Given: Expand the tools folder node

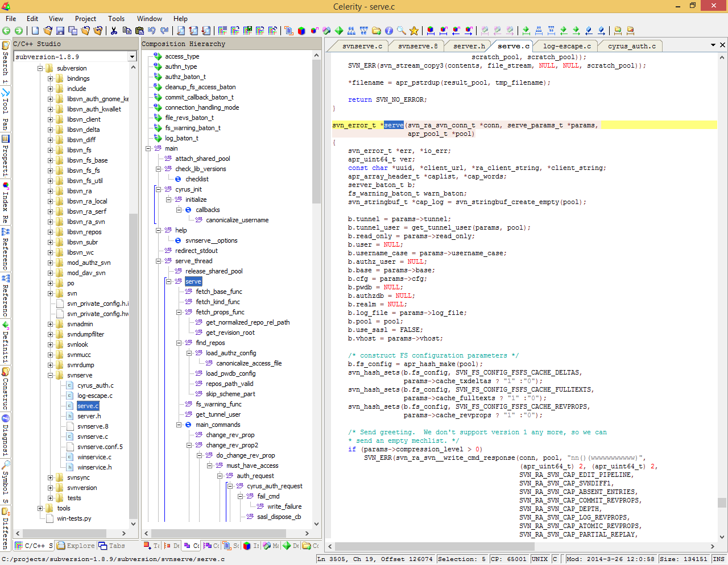Looking at the screenshot, I should coord(40,508).
